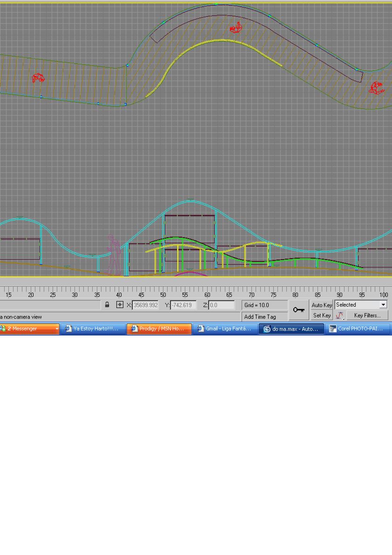Click the 'non-camera view' status prompt text
The height and width of the screenshot is (555, 392).
coord(23,317)
